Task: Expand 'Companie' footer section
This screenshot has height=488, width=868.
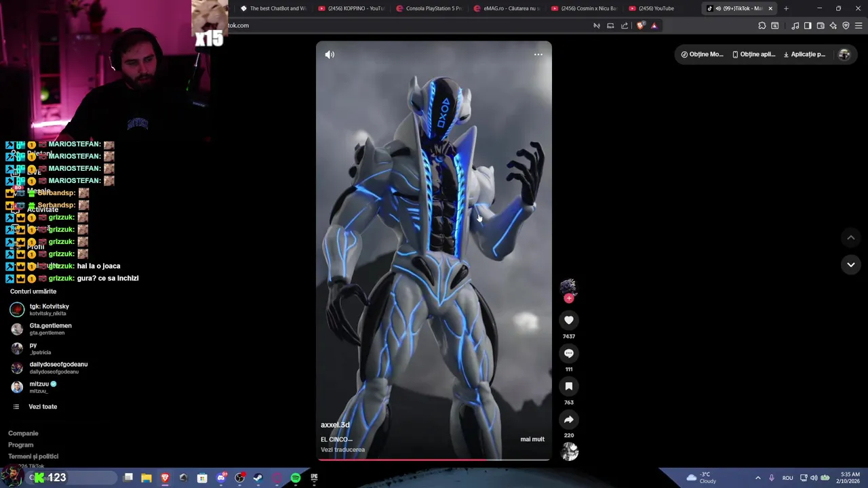Action: click(23, 433)
